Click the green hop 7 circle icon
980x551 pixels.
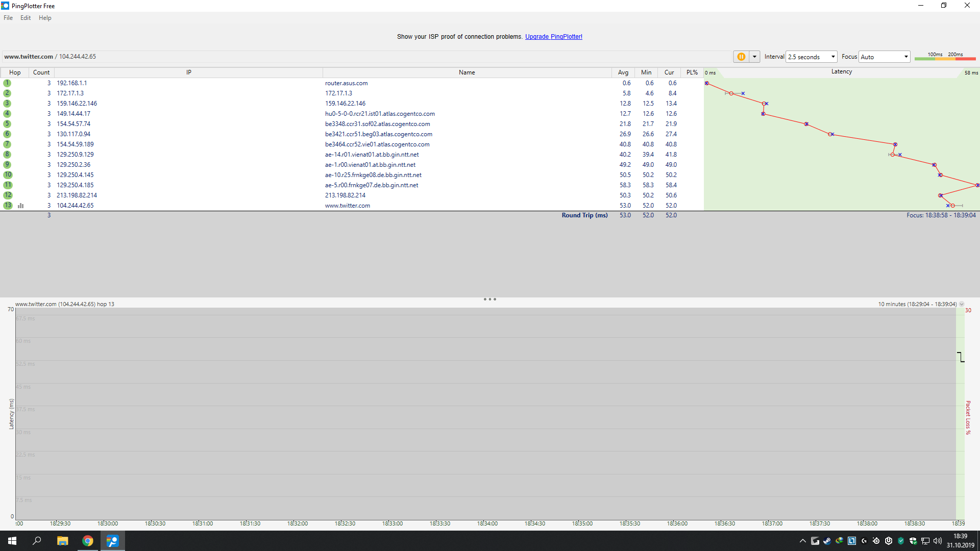click(7, 144)
